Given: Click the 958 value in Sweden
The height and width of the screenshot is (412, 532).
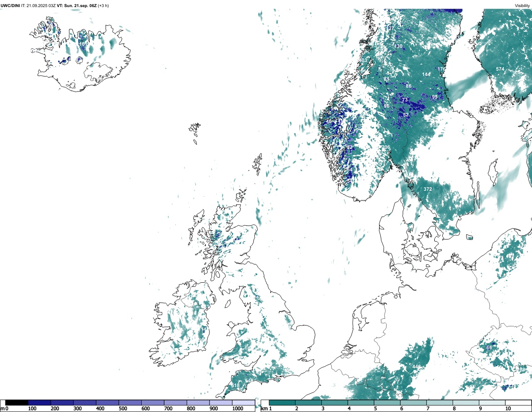Looking at the screenshot, I should (x=434, y=126).
